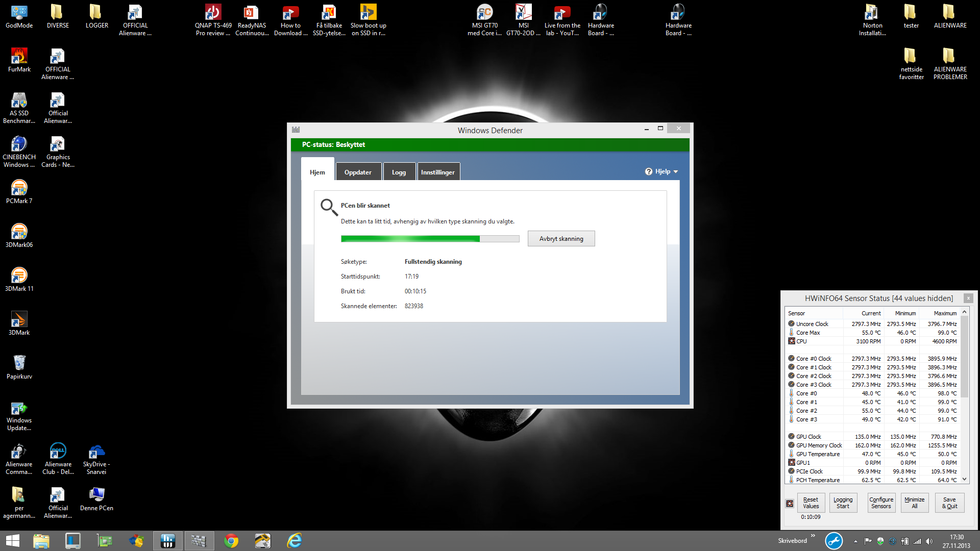
Task: Click Reset Values in HWiNFO64
Action: [x=811, y=503]
